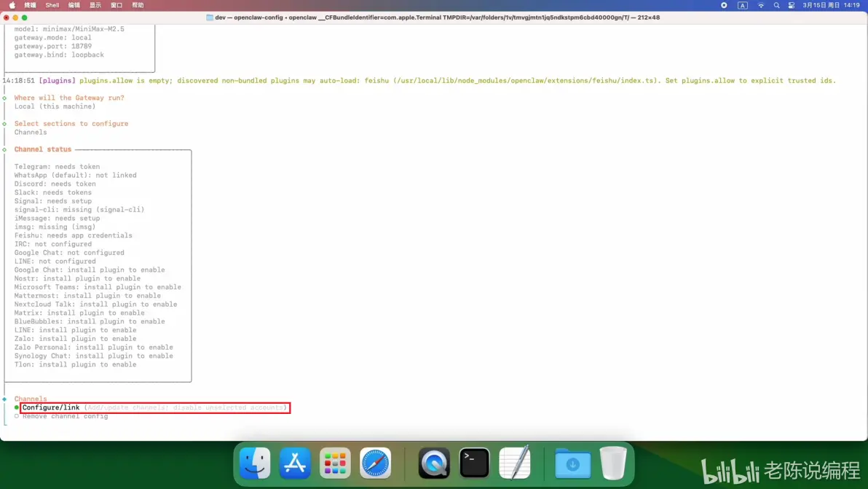The image size is (868, 489).
Task: Click Nextcloud Talk: install plugin line
Action: coord(96,304)
